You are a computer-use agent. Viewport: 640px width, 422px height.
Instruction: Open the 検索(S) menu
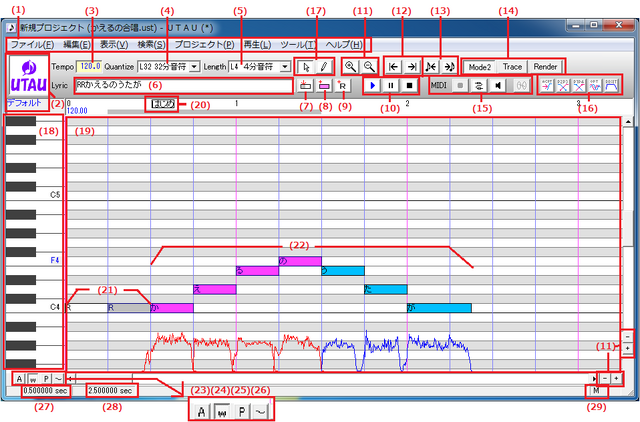(x=151, y=44)
